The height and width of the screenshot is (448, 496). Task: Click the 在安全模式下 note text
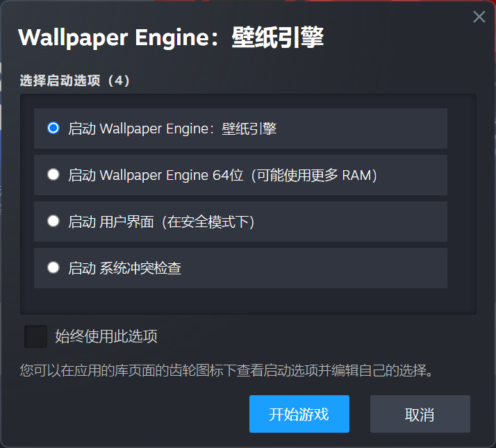[x=208, y=222]
